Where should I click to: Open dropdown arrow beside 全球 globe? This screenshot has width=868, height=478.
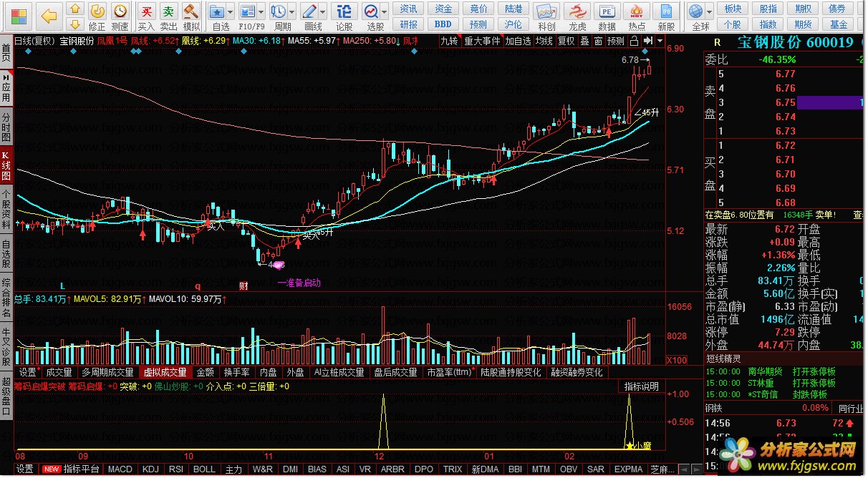click(x=709, y=12)
